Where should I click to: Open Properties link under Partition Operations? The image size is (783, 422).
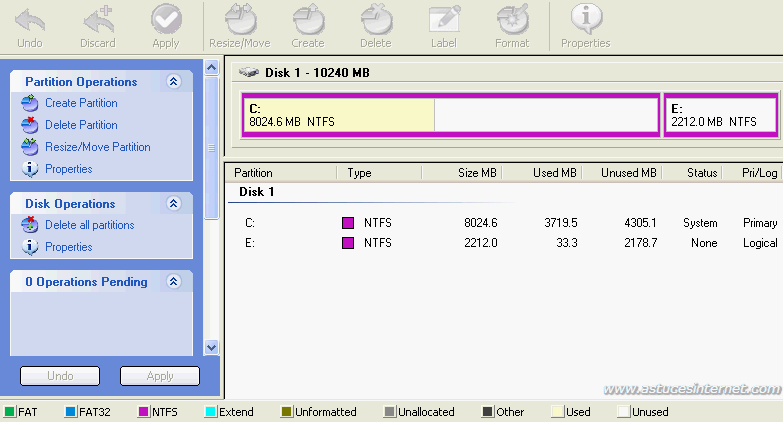pos(69,169)
